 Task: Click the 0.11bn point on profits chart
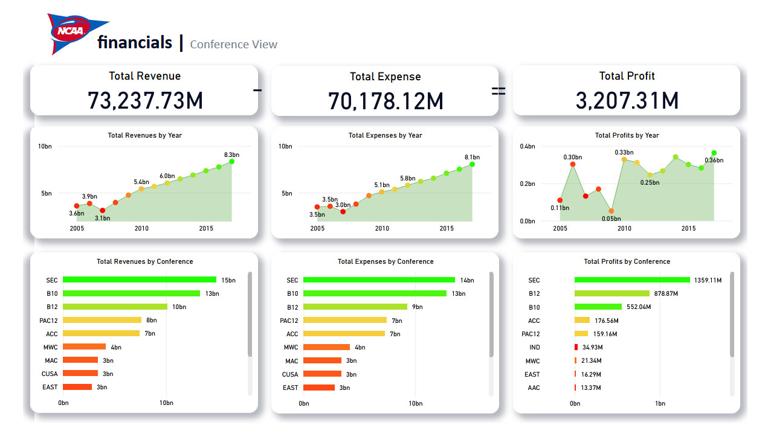point(560,200)
